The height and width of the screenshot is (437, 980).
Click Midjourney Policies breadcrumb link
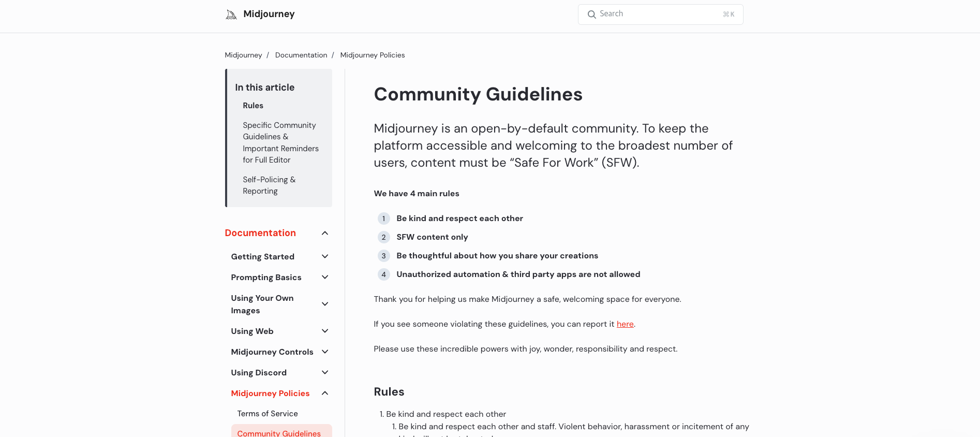[x=373, y=55]
